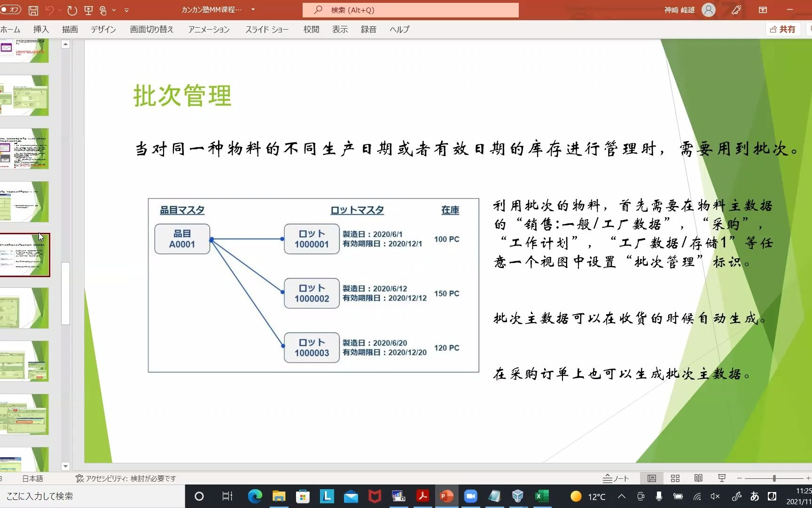Open the 挿入 ribbon tab

[x=41, y=29]
